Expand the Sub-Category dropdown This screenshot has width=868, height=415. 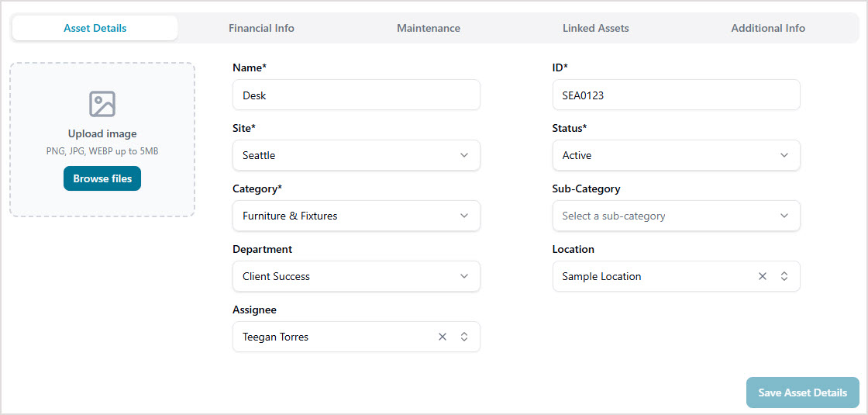pos(676,216)
